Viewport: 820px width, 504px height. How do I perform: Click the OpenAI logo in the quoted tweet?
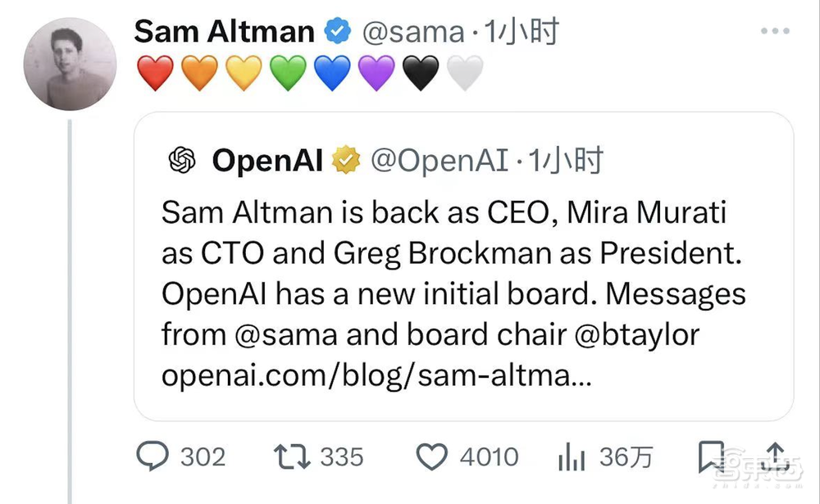(180, 160)
